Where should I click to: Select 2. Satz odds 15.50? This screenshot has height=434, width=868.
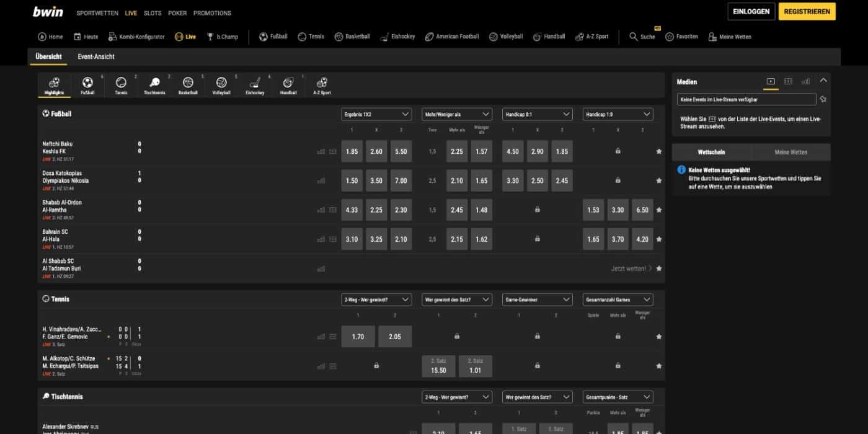click(438, 366)
